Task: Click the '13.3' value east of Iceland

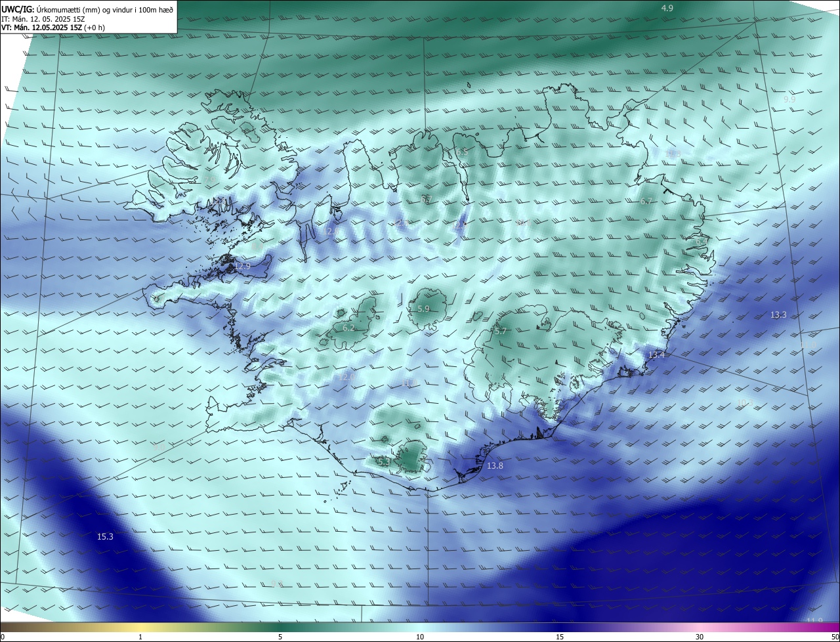Action: tap(778, 315)
